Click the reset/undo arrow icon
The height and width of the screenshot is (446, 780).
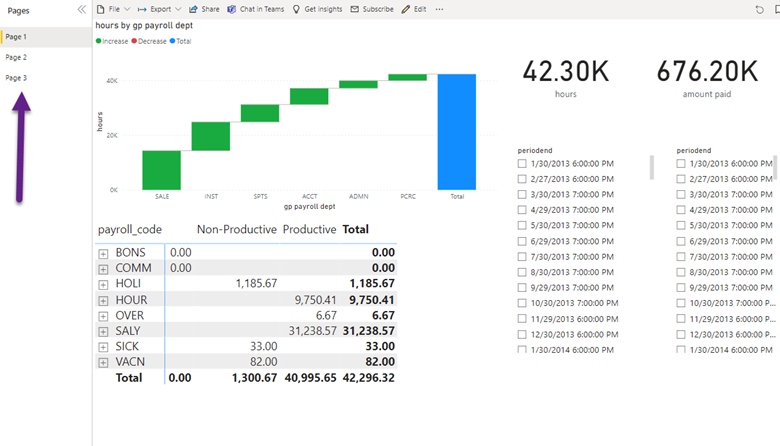(x=760, y=9)
